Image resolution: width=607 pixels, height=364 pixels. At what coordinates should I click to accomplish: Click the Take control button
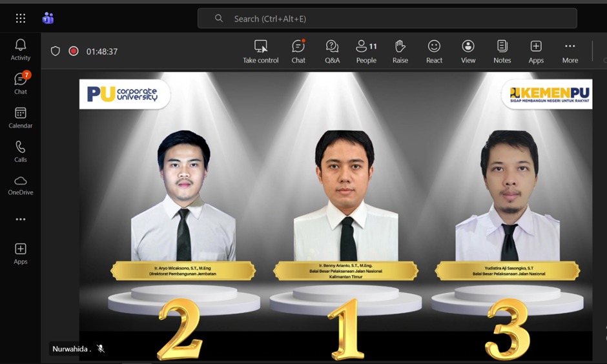pos(261,51)
